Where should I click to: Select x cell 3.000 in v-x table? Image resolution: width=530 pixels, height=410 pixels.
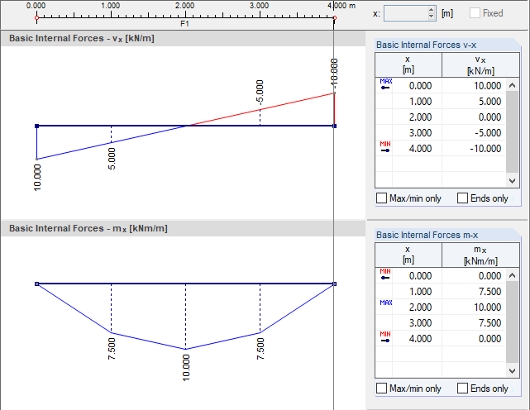point(420,133)
